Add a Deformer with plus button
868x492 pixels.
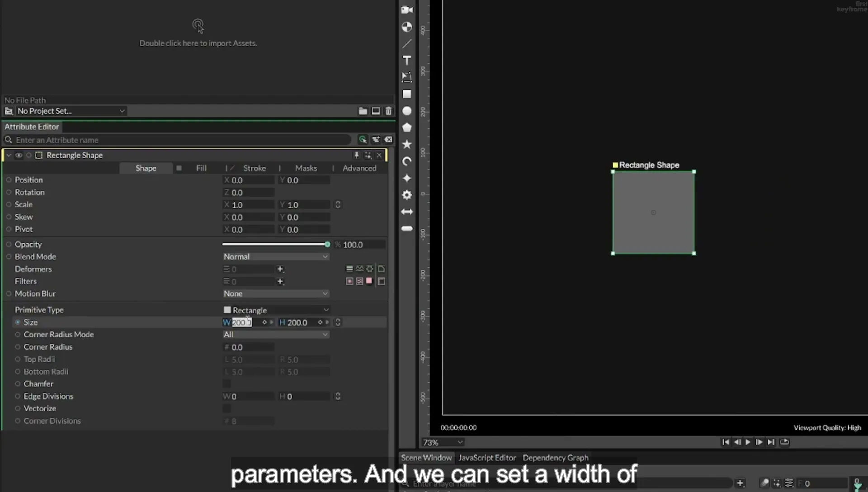[x=280, y=269]
